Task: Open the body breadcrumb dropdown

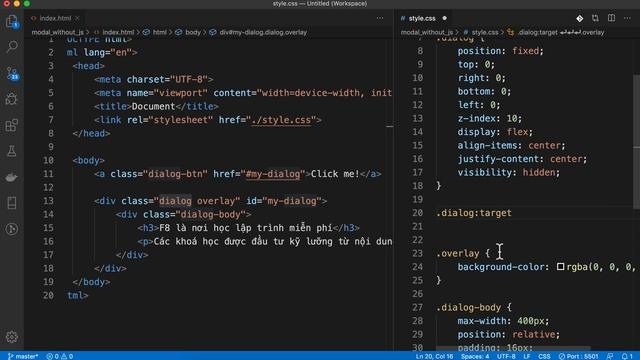Action: (x=188, y=32)
